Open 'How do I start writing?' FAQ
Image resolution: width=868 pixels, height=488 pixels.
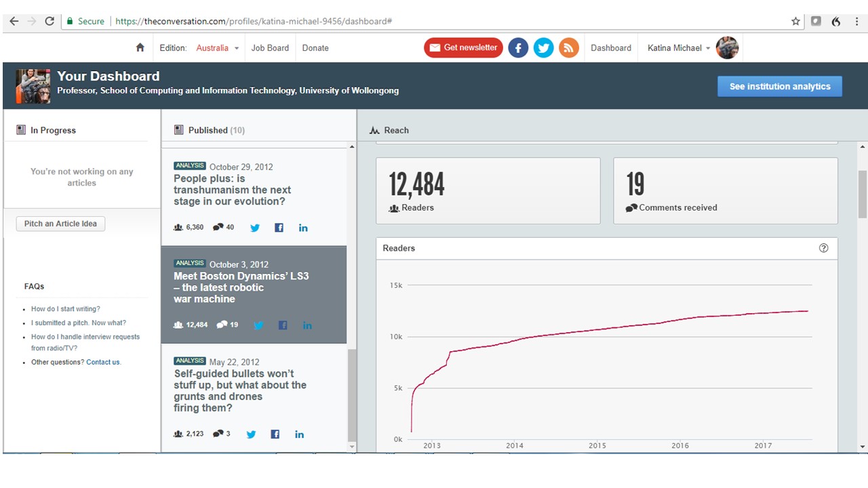point(66,309)
